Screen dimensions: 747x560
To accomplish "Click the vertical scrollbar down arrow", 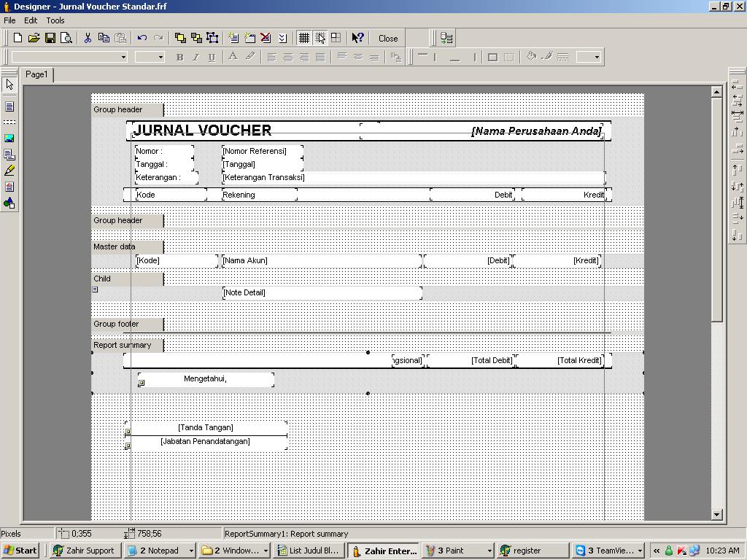I will pyautogui.click(x=716, y=514).
